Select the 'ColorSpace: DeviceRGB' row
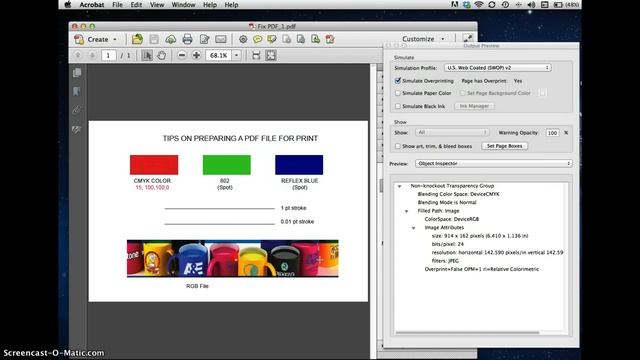This screenshot has height=360, width=640. click(x=451, y=219)
